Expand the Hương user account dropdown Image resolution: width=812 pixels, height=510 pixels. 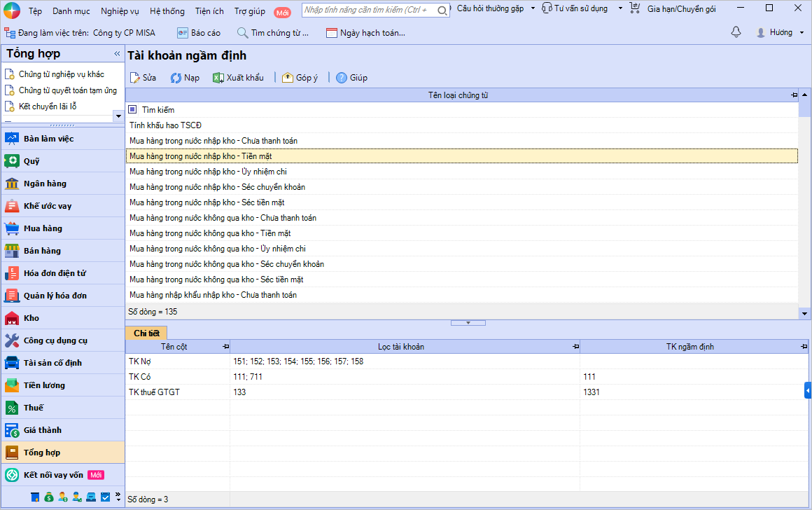pyautogui.click(x=801, y=33)
